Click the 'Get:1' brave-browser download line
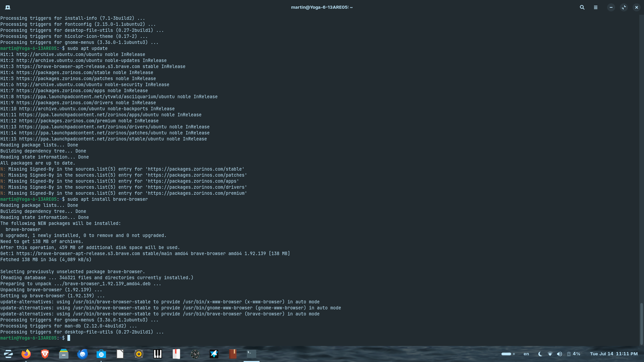Image resolution: width=644 pixels, height=362 pixels. 145,253
